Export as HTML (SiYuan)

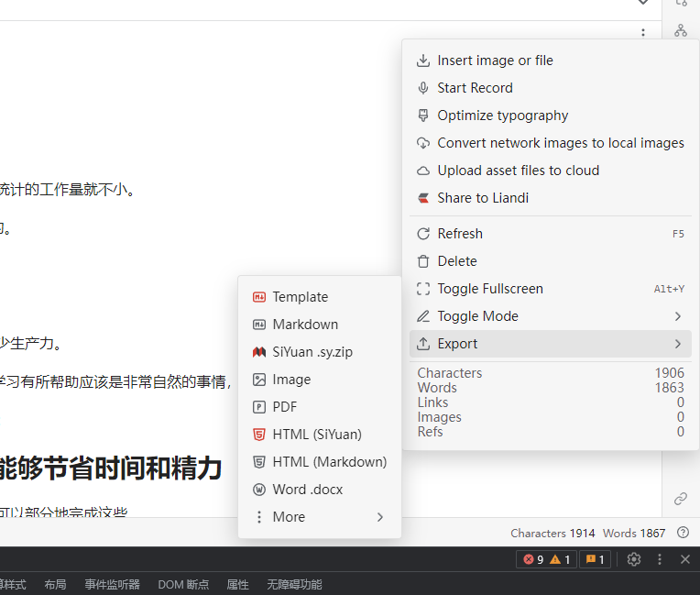[x=319, y=435]
